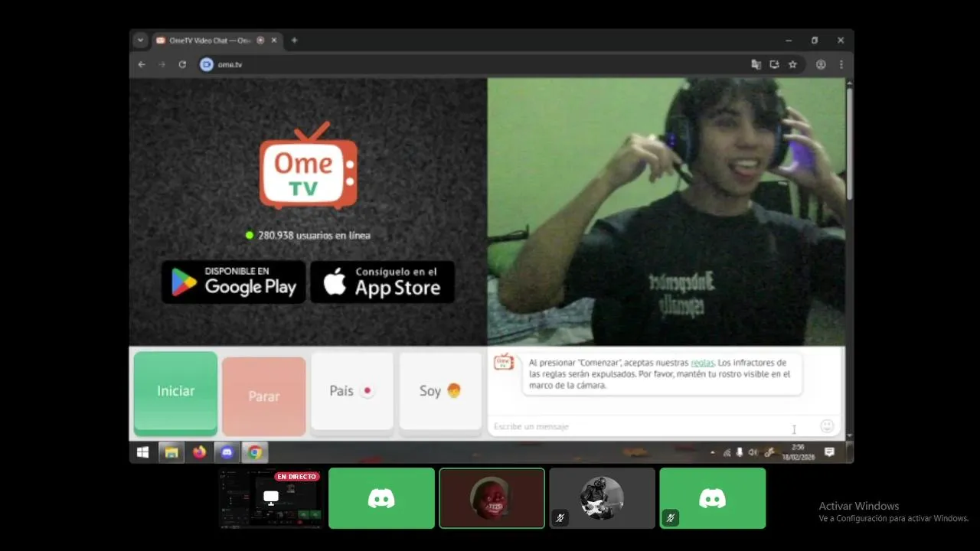
Task: Open the Windows Start menu
Action: (x=142, y=452)
